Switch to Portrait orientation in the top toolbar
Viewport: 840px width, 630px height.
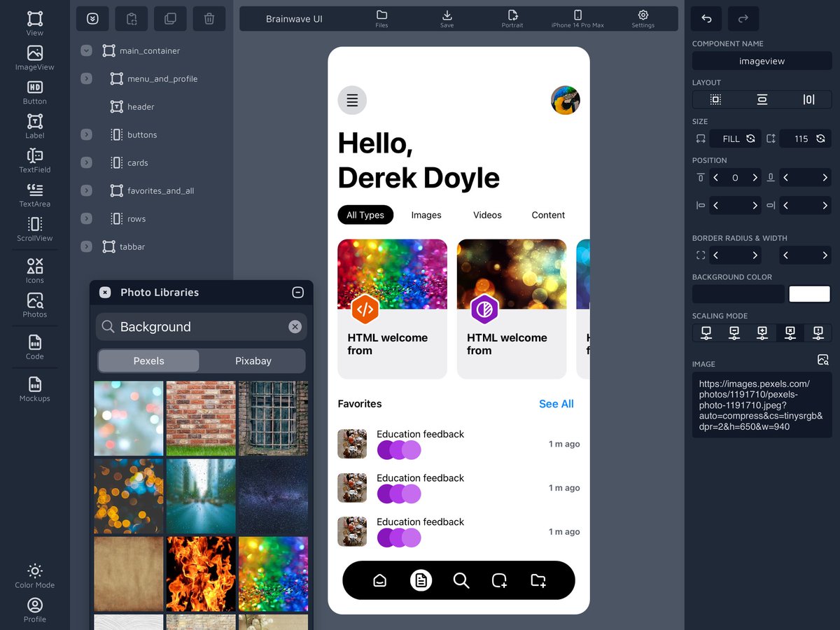(x=512, y=19)
